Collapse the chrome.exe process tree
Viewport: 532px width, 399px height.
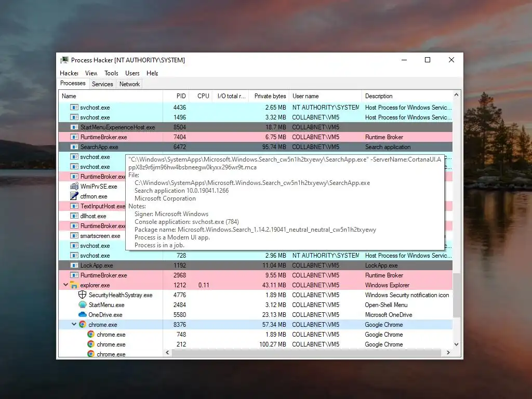[x=74, y=324]
